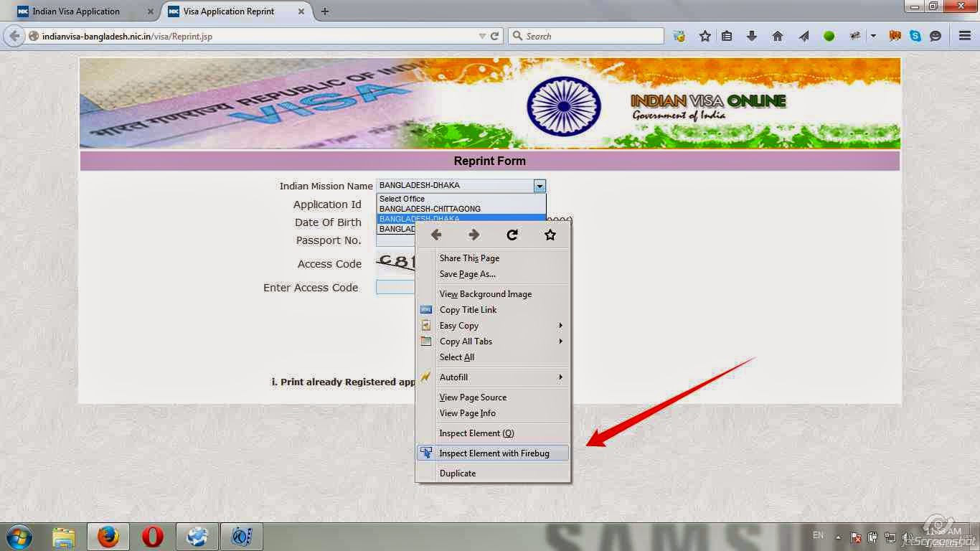Click the toolbar icon left of the bookmark star
Image resolution: width=980 pixels, height=551 pixels.
point(679,36)
